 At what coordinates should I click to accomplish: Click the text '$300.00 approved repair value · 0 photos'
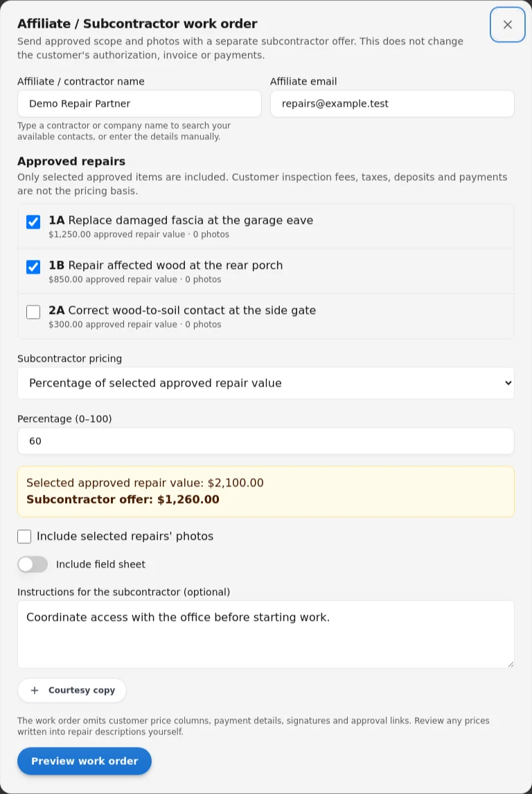[134, 324]
